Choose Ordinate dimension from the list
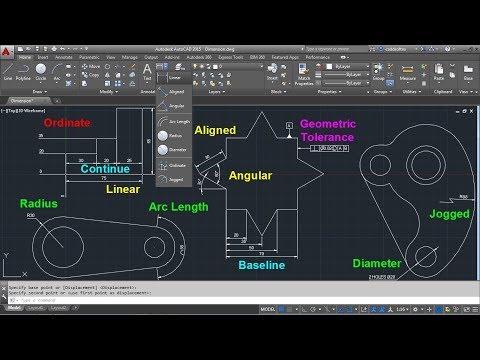 coord(174,165)
